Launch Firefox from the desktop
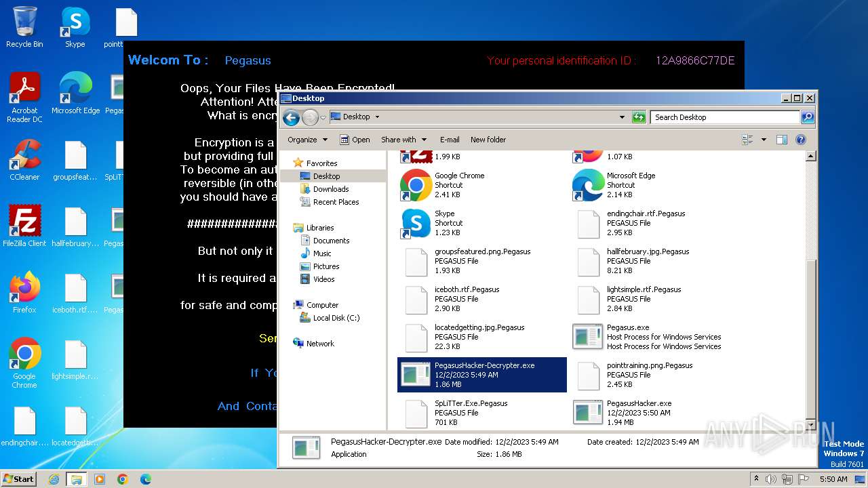868x488 pixels. click(24, 293)
